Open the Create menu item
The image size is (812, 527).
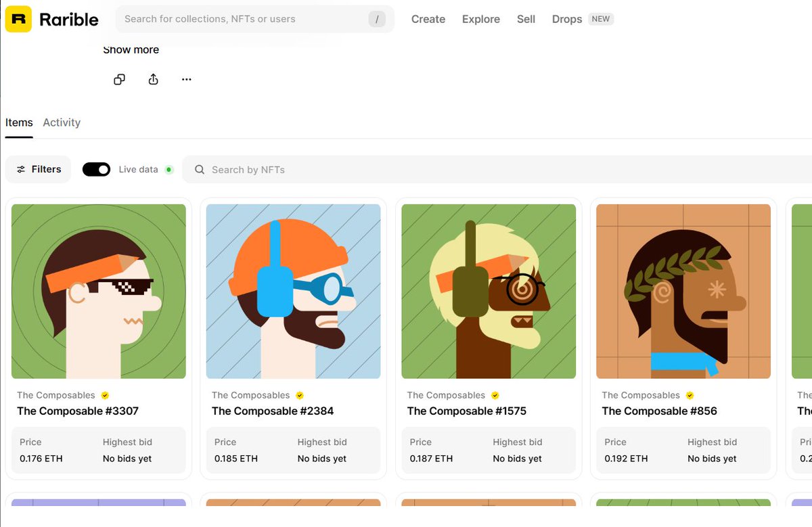click(x=428, y=19)
